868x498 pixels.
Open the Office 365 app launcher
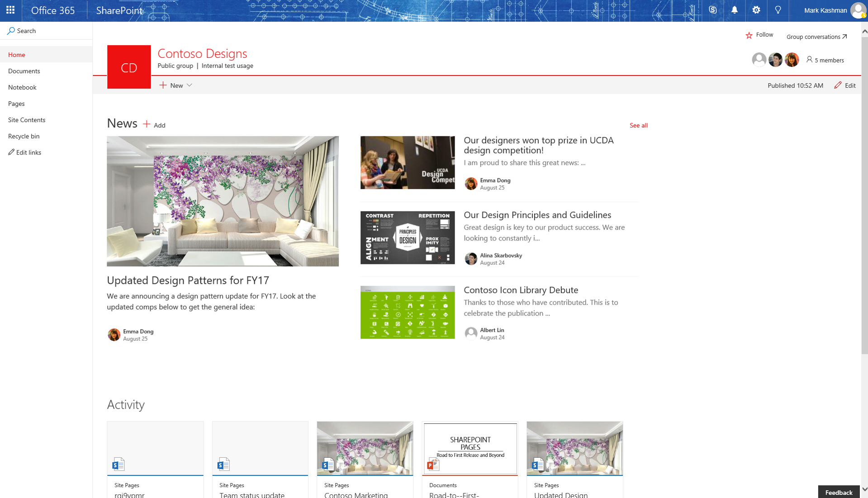[9, 10]
